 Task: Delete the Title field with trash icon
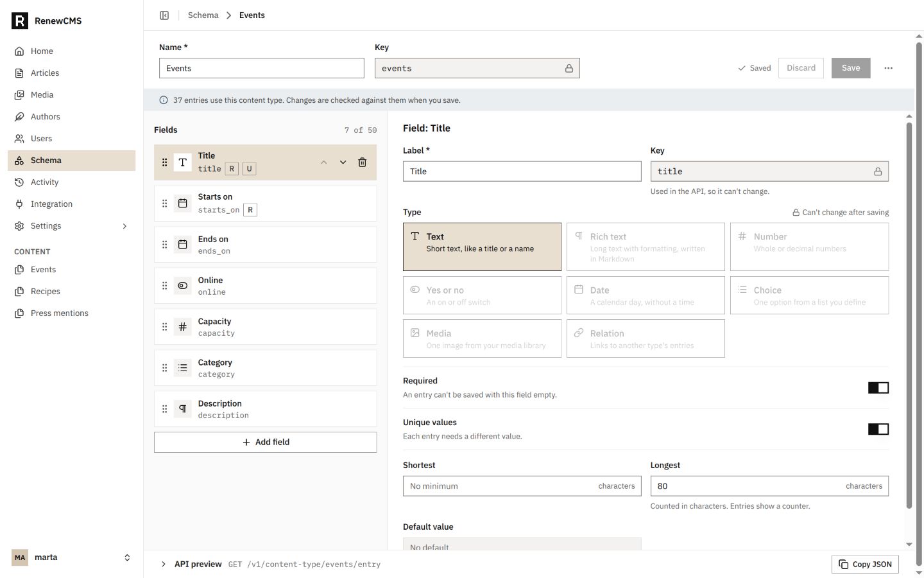pos(362,162)
